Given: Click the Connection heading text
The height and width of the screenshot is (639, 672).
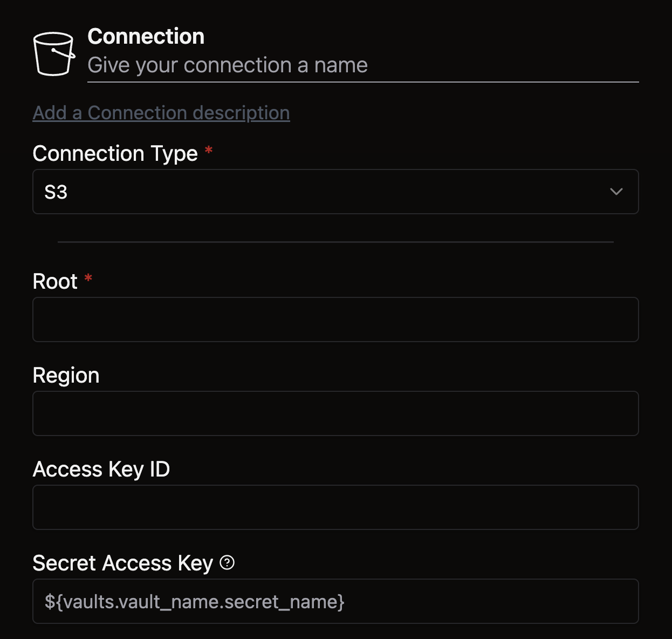Looking at the screenshot, I should point(146,37).
